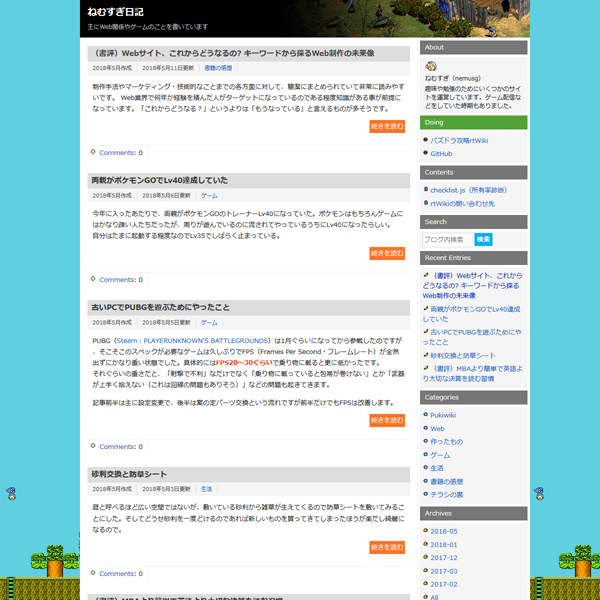
Task: Click the comment bullet icon under the first post
Action: pyautogui.click(x=92, y=152)
